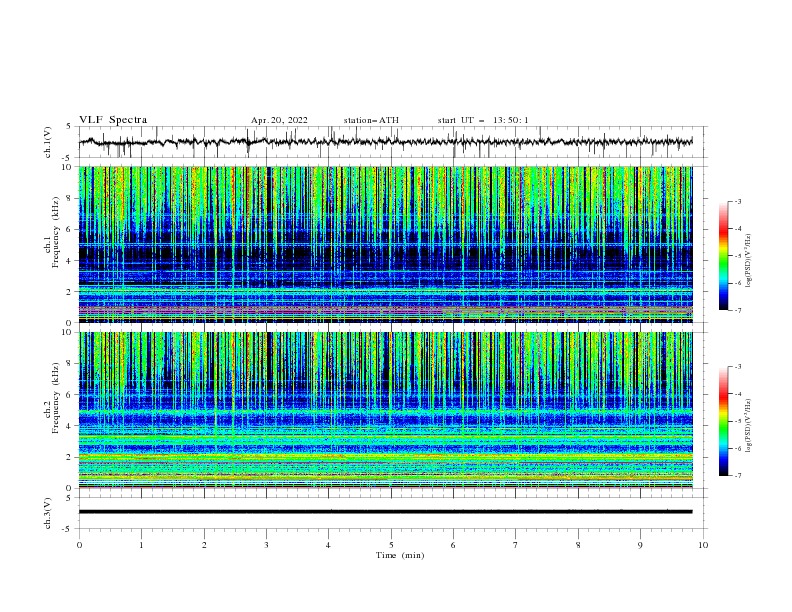Click the "-5" volt tick of ch.1(V) panel
Image resolution: width=792 pixels, height=612 pixels.
68,158
